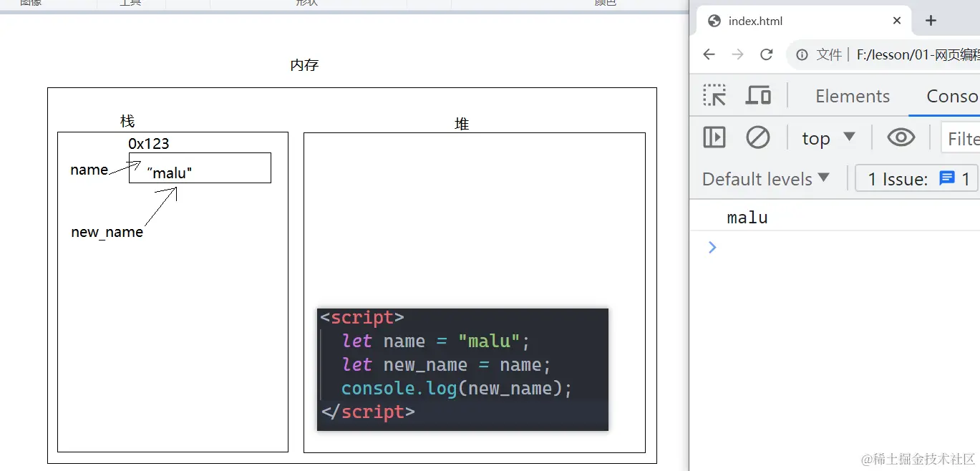This screenshot has height=471, width=980.
Task: Activate the inspect element picker
Action: click(714, 95)
